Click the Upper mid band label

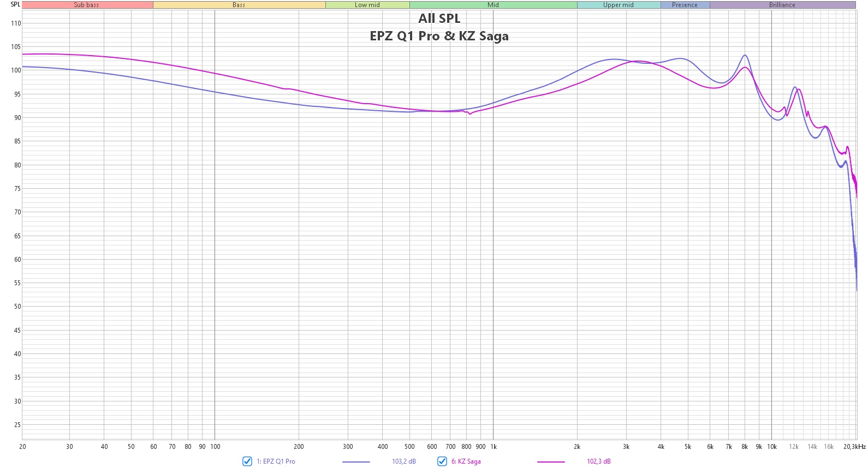[619, 5]
